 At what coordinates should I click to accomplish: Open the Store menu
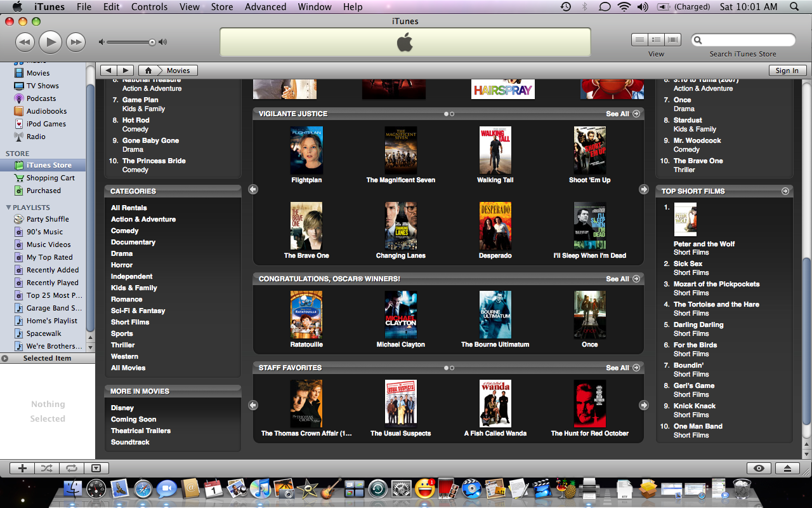pyautogui.click(x=222, y=7)
